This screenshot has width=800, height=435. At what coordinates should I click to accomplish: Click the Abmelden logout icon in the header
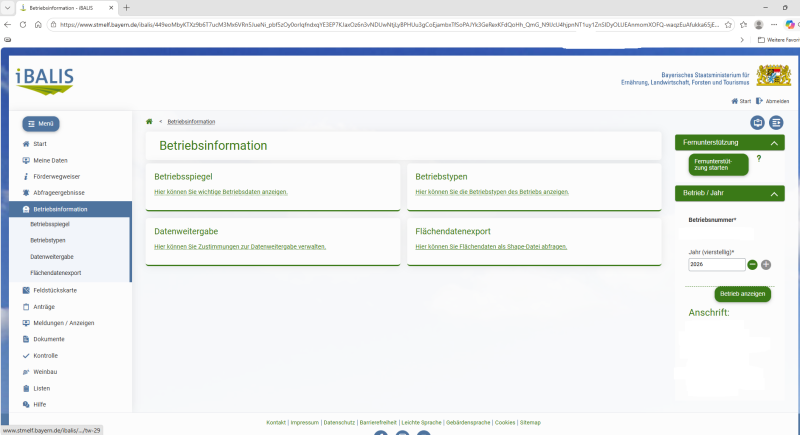[760, 101]
